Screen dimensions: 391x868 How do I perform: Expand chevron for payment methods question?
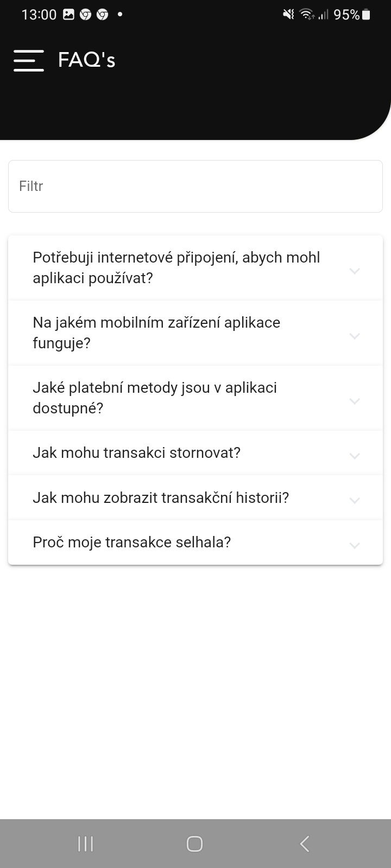click(x=355, y=401)
